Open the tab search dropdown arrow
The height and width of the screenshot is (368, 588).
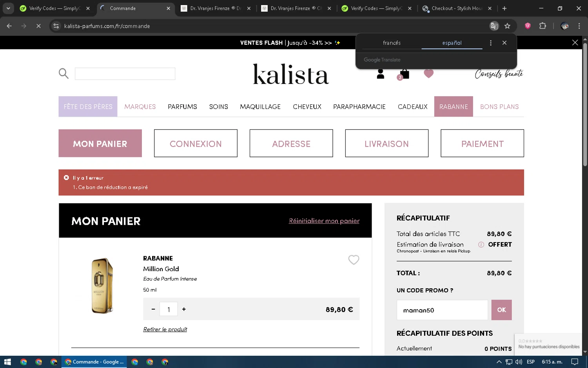click(x=8, y=8)
